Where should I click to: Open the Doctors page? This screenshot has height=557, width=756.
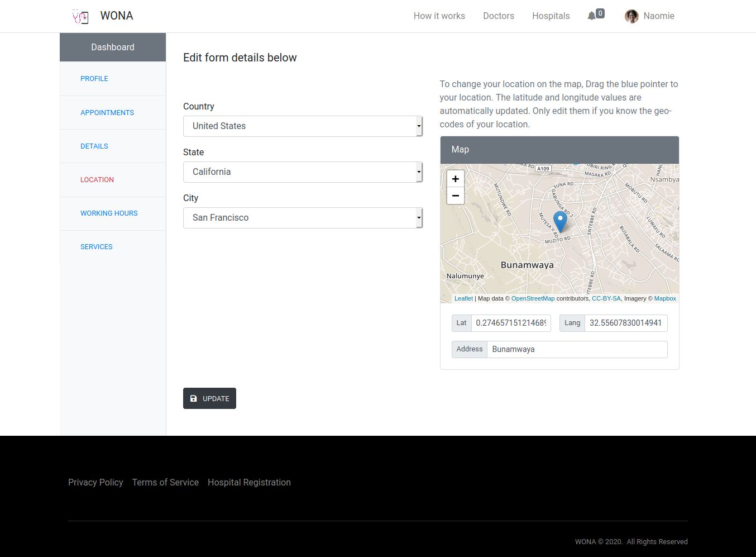pos(499,16)
